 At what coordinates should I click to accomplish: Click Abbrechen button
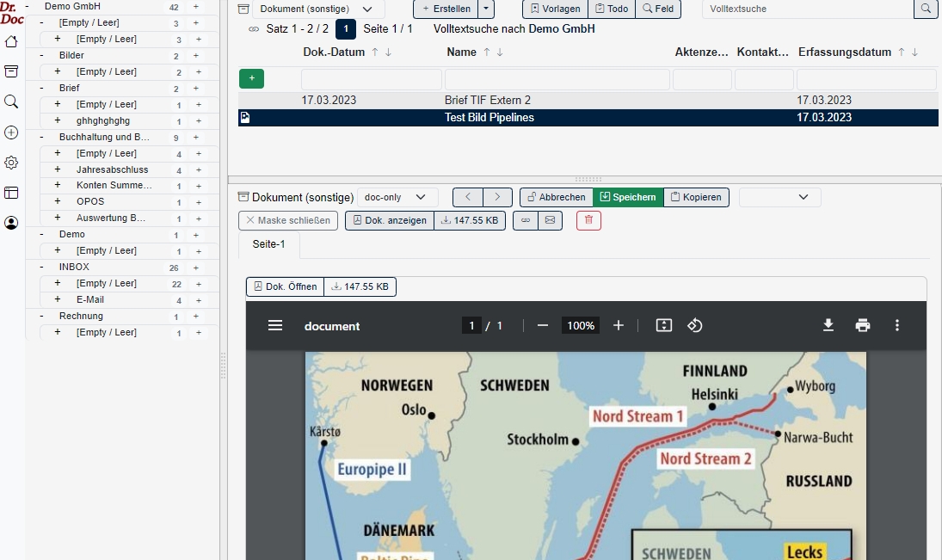(x=557, y=197)
